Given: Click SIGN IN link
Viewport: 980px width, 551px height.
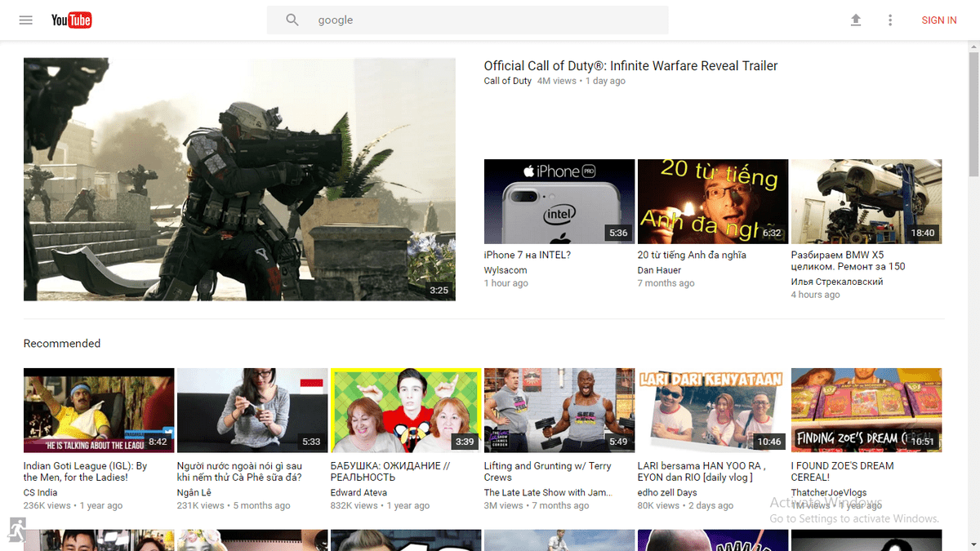Looking at the screenshot, I should coord(939,20).
